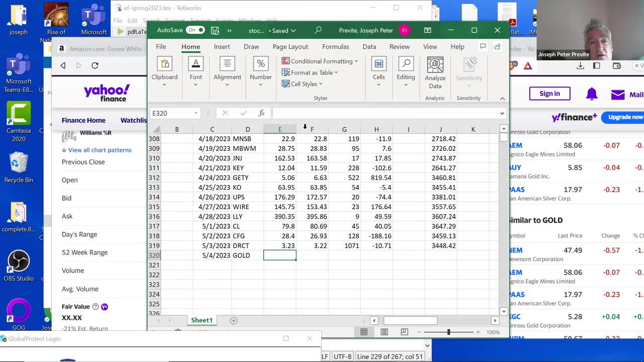
Task: Select cell containing GOLD in row 320
Action: (248, 255)
